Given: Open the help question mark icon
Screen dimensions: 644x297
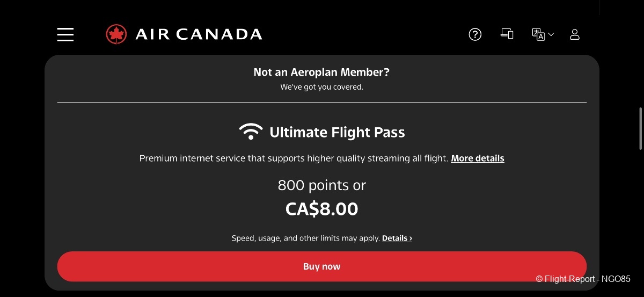Looking at the screenshot, I should click(475, 34).
